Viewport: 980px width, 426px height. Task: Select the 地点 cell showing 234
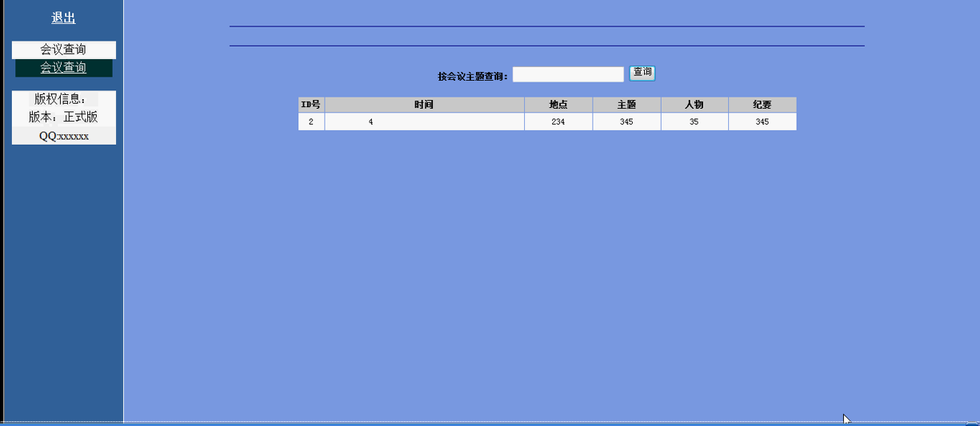click(558, 121)
